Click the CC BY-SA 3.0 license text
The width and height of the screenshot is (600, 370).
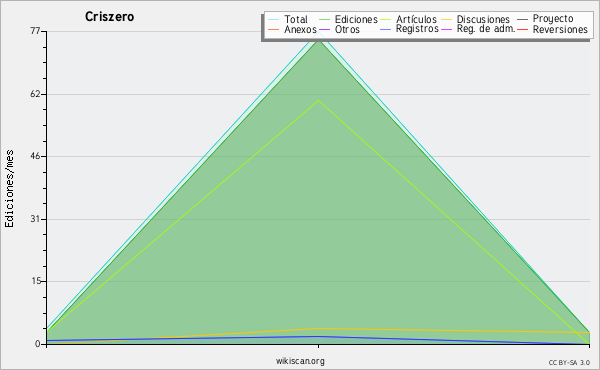click(x=569, y=362)
